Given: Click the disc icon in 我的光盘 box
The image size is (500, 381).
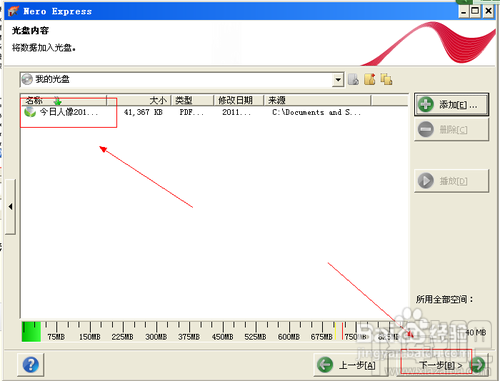Looking at the screenshot, I should coord(27,79).
